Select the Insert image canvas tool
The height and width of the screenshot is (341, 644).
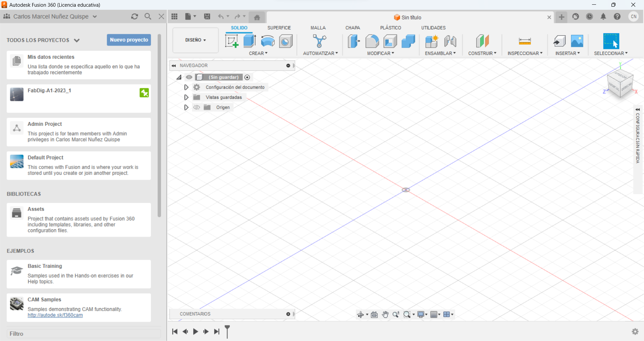(x=577, y=41)
